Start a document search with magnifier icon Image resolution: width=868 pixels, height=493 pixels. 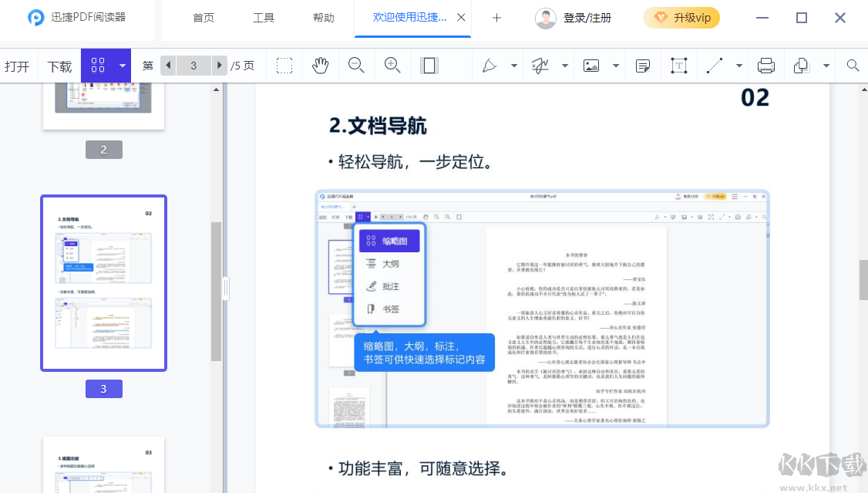(852, 66)
